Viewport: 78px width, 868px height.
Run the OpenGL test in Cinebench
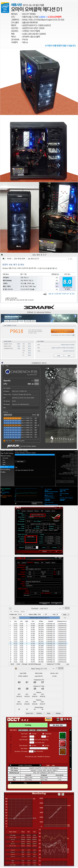37,380
